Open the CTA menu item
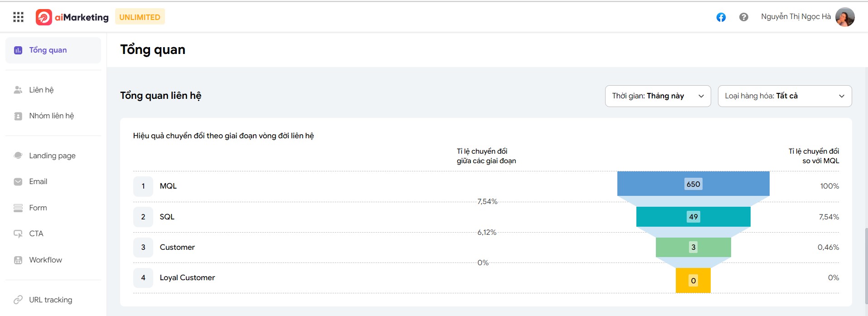This screenshot has width=868, height=316. (53, 234)
